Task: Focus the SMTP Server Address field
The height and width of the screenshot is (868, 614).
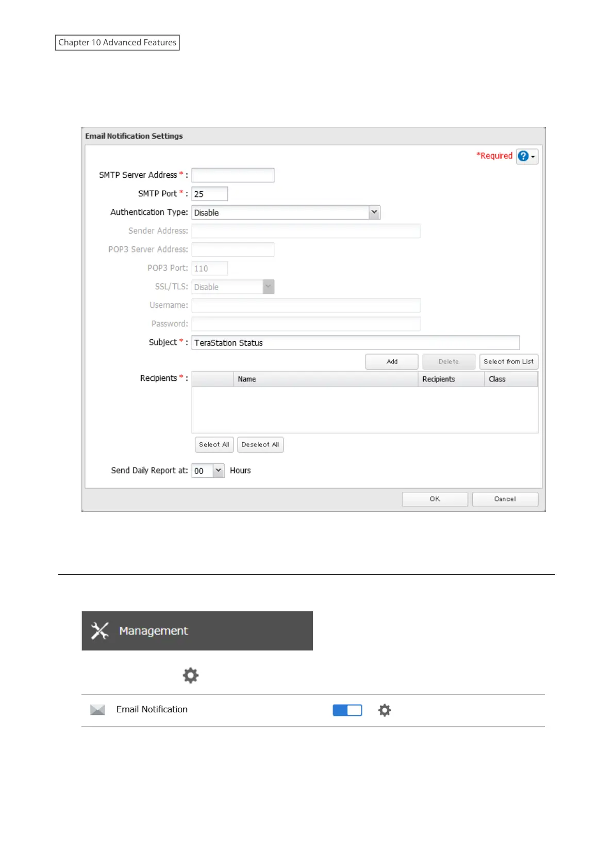Action: pos(233,175)
